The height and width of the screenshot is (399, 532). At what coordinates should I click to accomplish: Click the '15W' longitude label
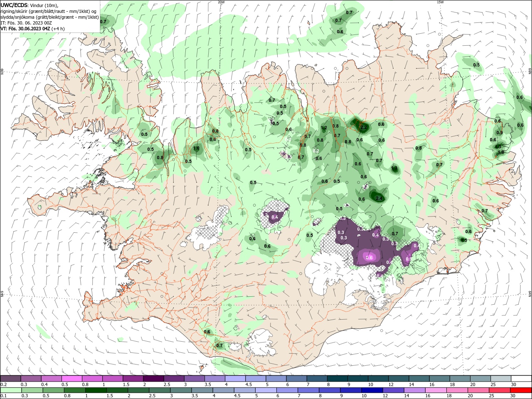[440, 2]
